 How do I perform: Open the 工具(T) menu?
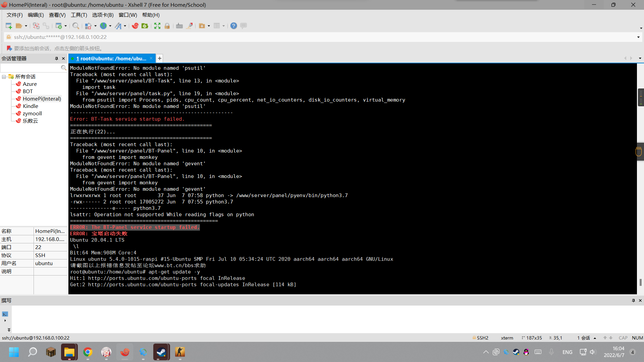coord(79,15)
